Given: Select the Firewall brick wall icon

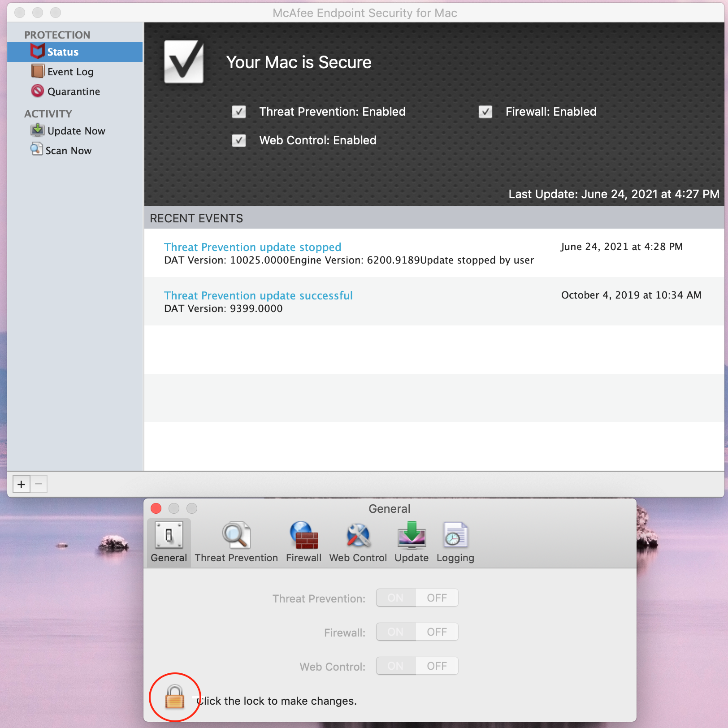Looking at the screenshot, I should click(304, 535).
